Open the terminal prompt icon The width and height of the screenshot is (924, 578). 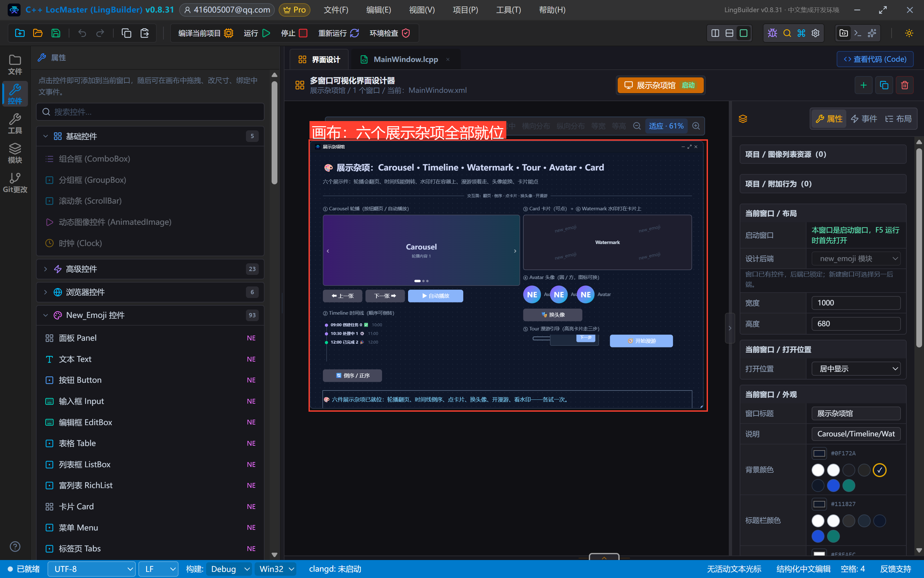coord(858,33)
